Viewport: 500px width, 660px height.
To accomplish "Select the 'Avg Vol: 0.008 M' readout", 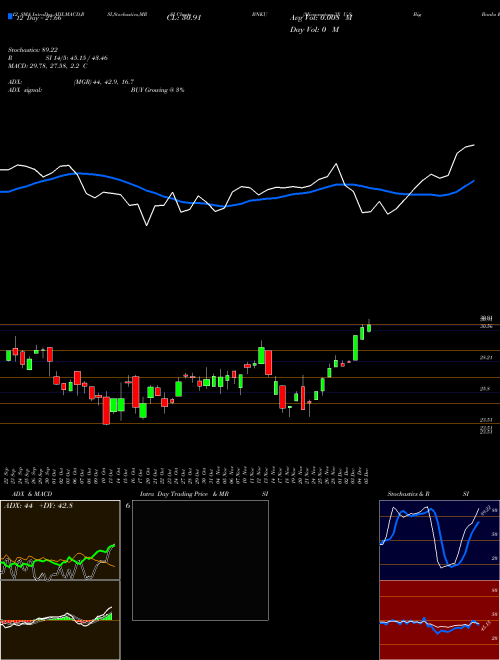I will [x=321, y=18].
